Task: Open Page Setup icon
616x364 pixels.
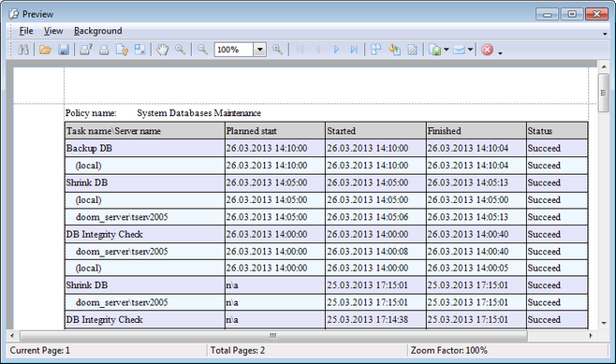Action: 122,50
